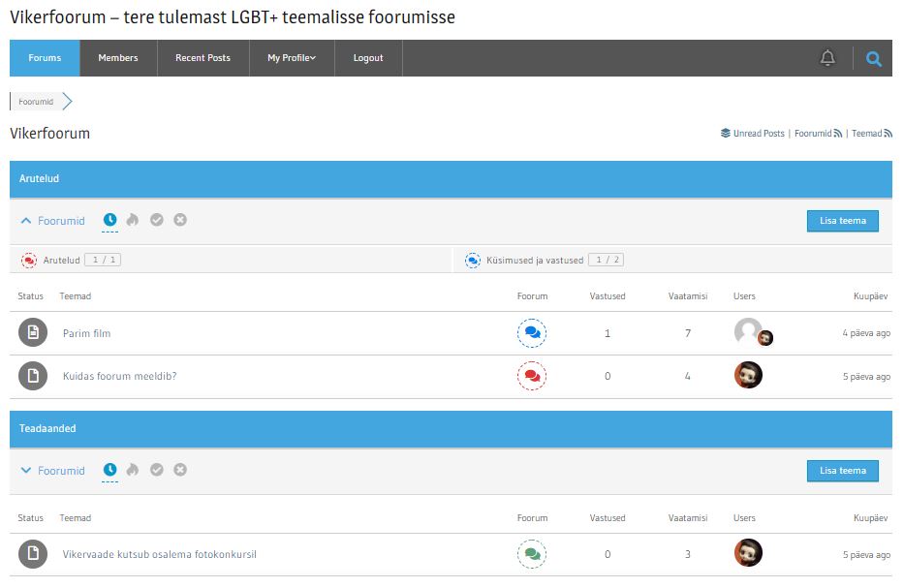
Task: Click the status document icon beside Parim film
Action: (33, 333)
